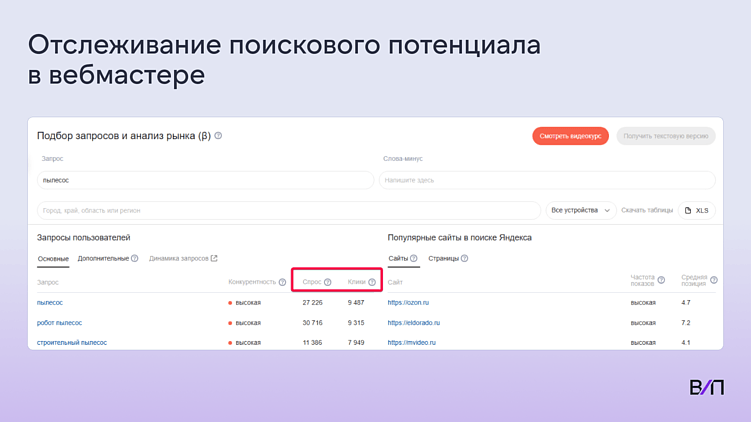Open Средняя позиция help icon
Viewport: 751px width, 422px height.
point(714,280)
